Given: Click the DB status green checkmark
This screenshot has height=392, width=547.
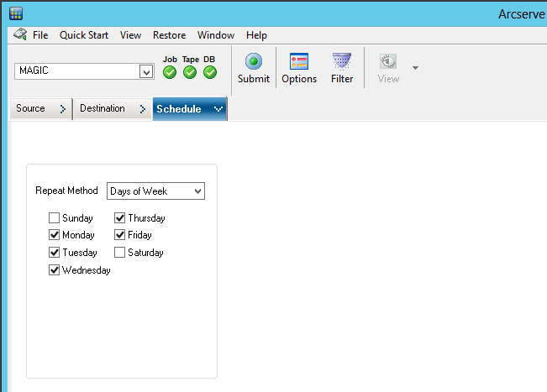Looking at the screenshot, I should pyautogui.click(x=210, y=72).
